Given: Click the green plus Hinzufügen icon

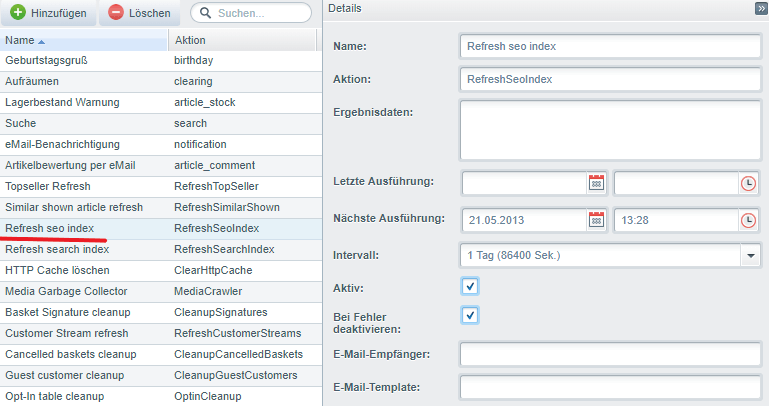Looking at the screenshot, I should pyautogui.click(x=18, y=14).
